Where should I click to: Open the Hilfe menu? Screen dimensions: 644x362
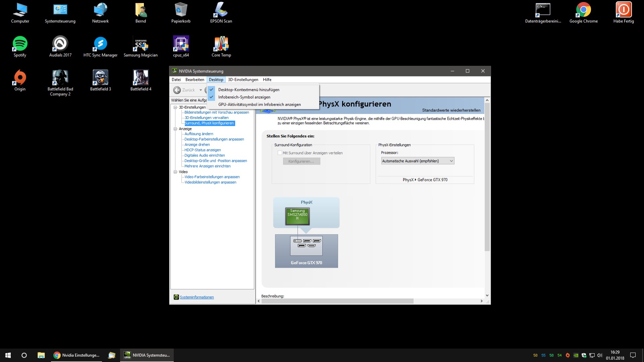[x=267, y=80]
